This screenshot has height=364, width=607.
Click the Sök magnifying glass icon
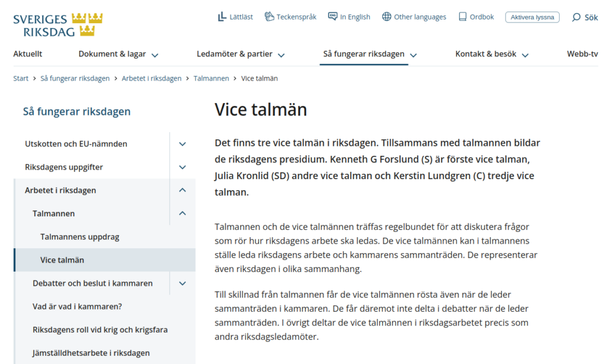click(x=576, y=17)
